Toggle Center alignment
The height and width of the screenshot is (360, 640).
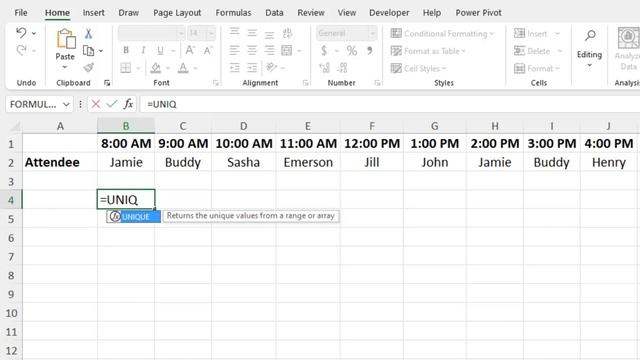(x=252, y=50)
